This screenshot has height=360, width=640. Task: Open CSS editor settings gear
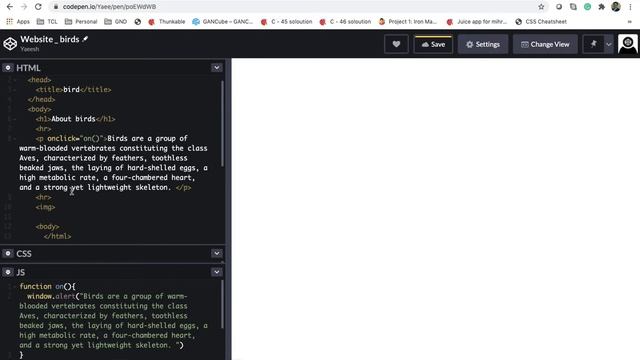8,253
